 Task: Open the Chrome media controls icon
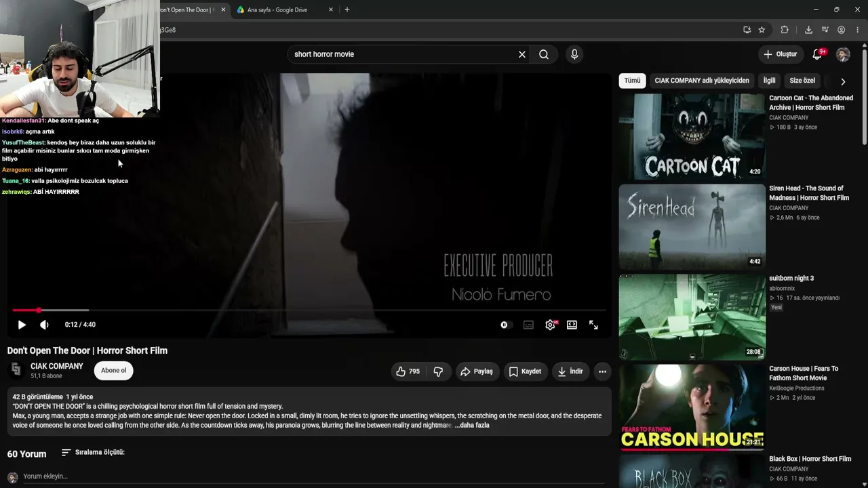click(x=825, y=30)
